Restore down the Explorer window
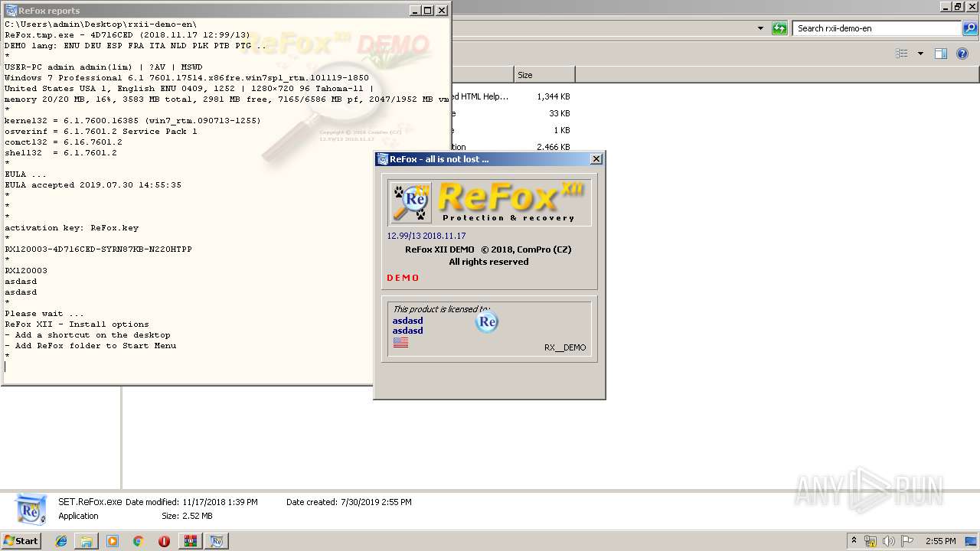The height and width of the screenshot is (551, 980). click(x=957, y=7)
